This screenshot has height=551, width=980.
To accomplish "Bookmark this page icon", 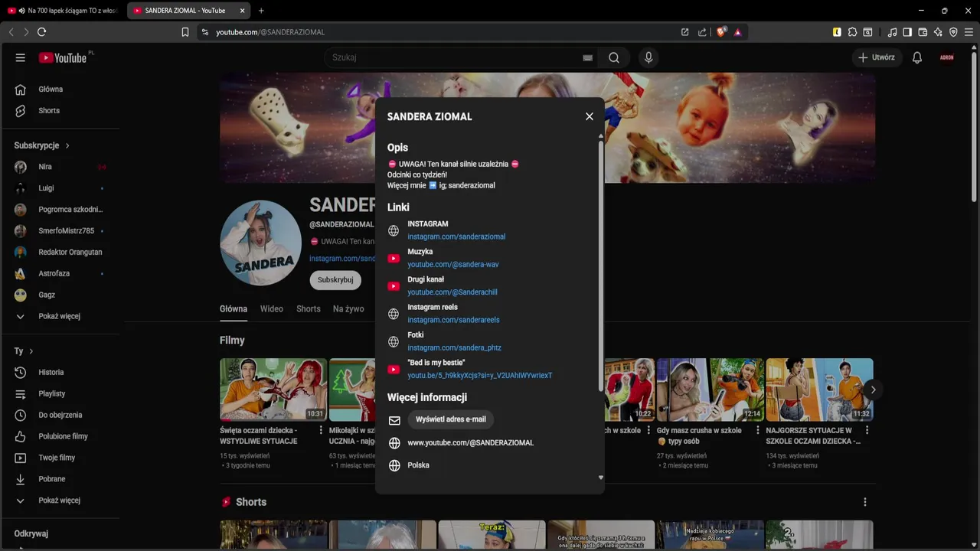I will click(185, 32).
